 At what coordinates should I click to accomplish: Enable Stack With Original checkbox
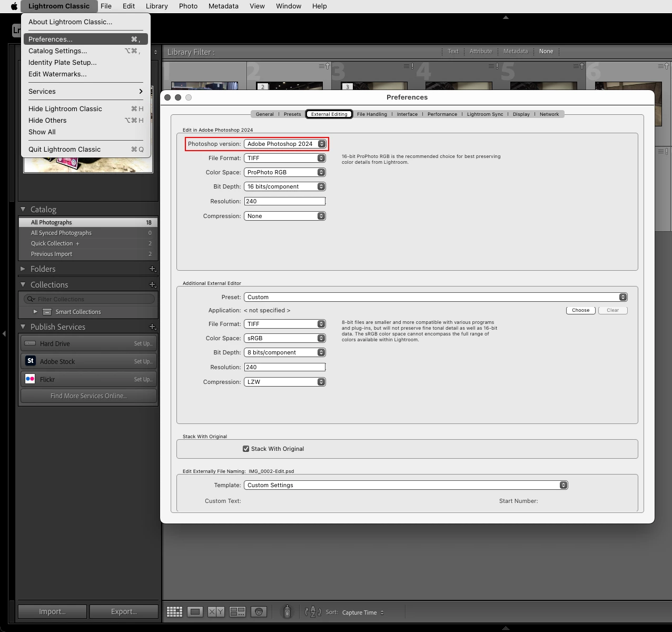(245, 449)
